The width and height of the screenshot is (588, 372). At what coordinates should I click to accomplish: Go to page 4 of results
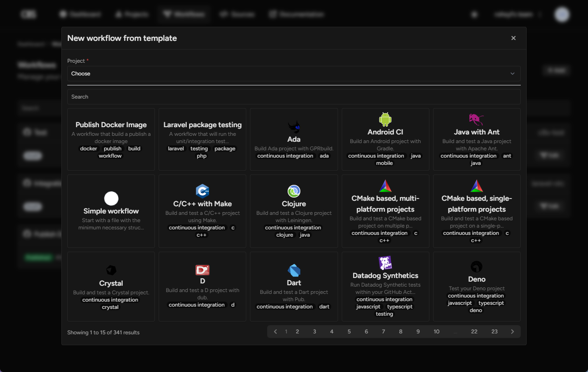tap(332, 332)
